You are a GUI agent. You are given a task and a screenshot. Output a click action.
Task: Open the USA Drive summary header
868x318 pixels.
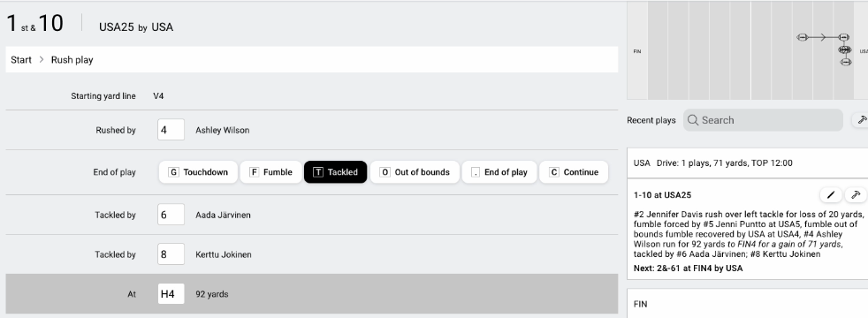point(747,163)
